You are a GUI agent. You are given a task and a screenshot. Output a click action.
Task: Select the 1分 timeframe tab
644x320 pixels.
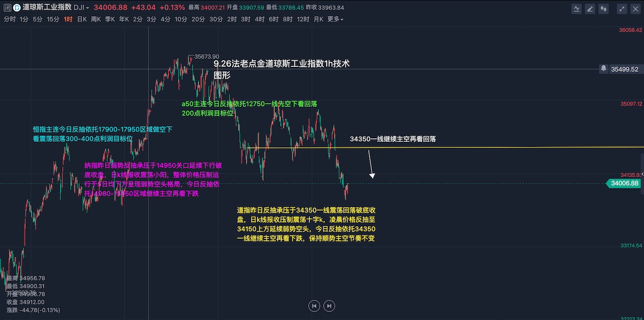[x=24, y=19]
